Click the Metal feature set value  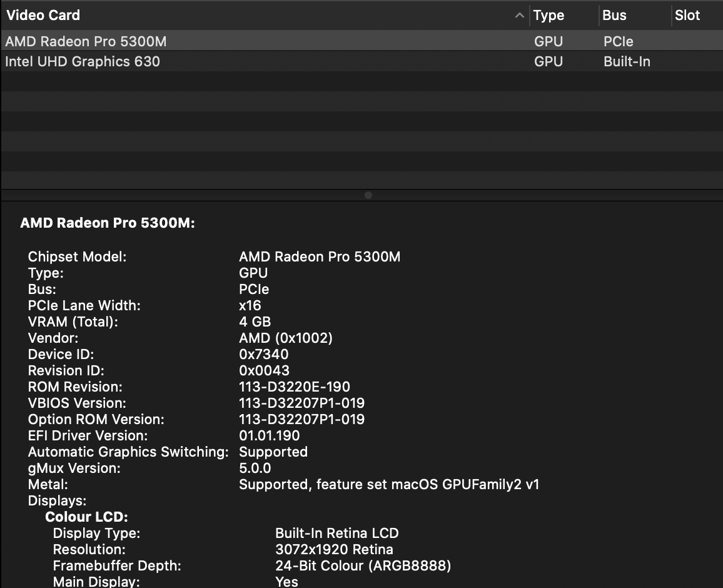(389, 484)
